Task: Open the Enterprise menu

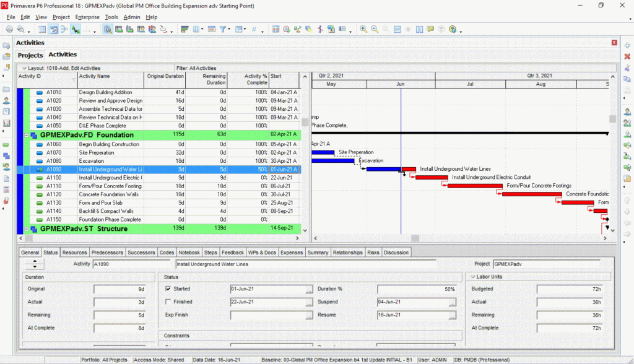Action: tap(87, 17)
